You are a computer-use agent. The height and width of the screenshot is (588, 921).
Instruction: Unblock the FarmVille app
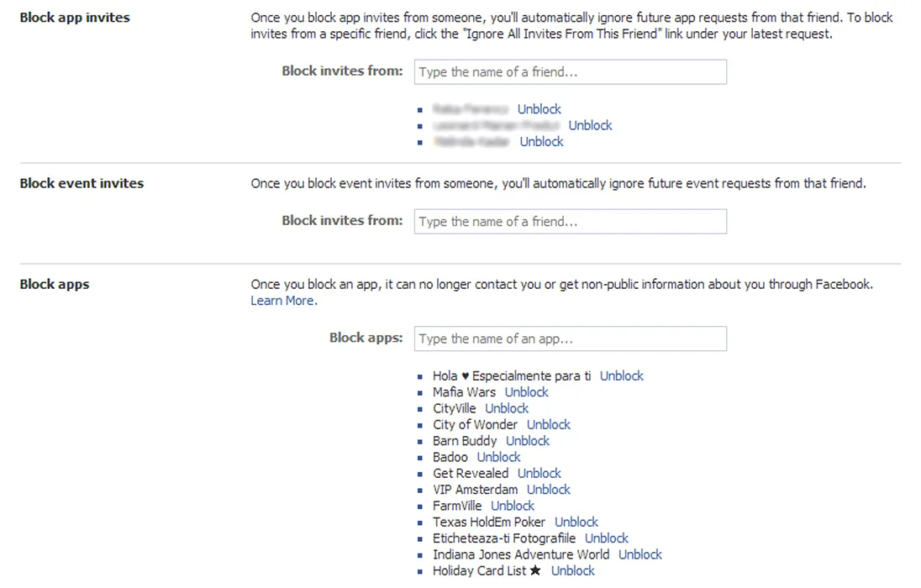point(513,506)
